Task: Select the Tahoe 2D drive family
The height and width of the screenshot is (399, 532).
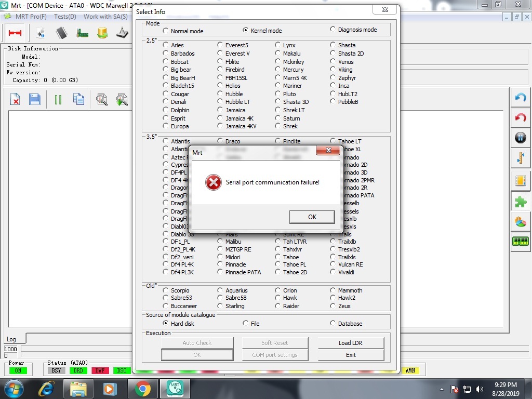Action: pyautogui.click(x=277, y=272)
